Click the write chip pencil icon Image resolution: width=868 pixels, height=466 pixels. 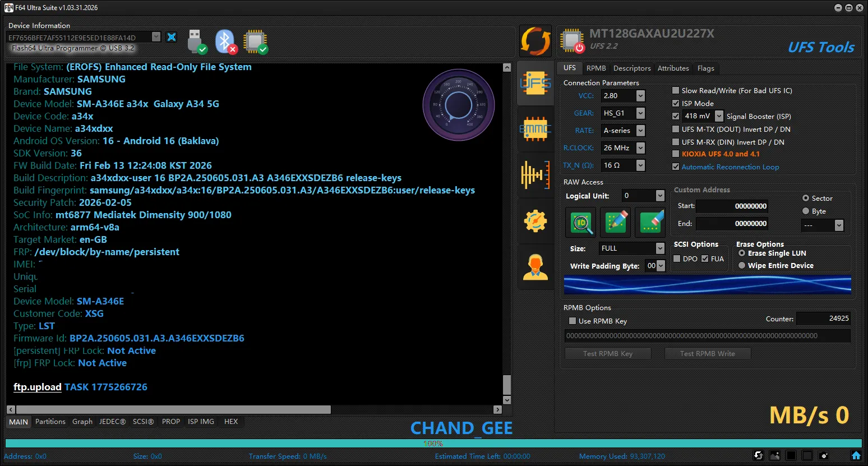click(616, 223)
